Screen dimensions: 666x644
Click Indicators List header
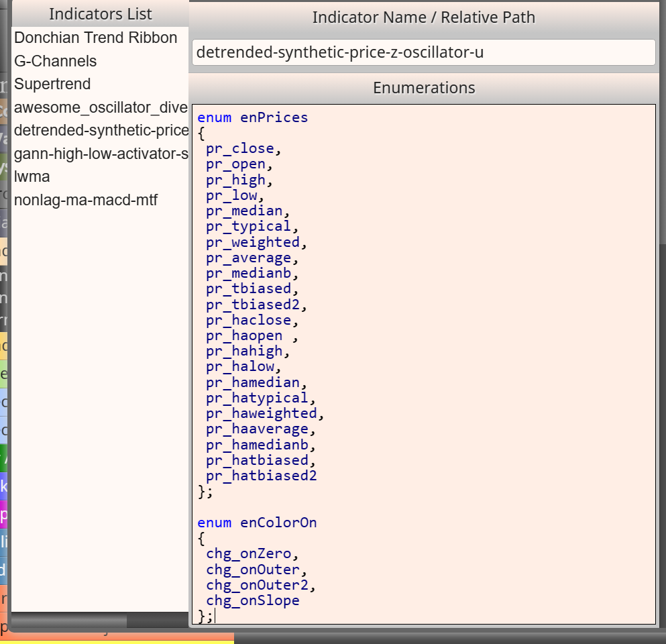click(100, 14)
